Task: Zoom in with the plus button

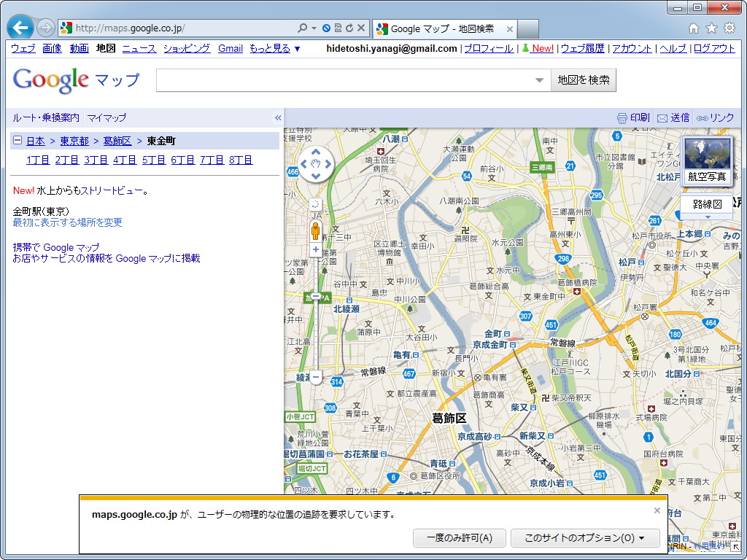Action: 315,249
